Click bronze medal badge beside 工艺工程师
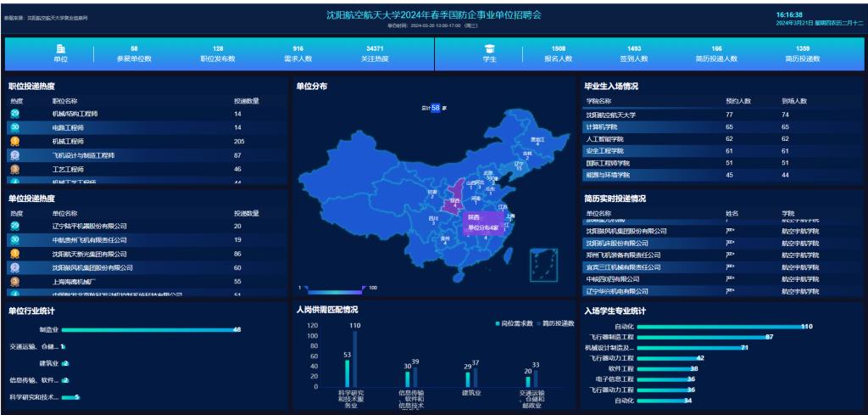The width and height of the screenshot is (868, 415). 15,169
